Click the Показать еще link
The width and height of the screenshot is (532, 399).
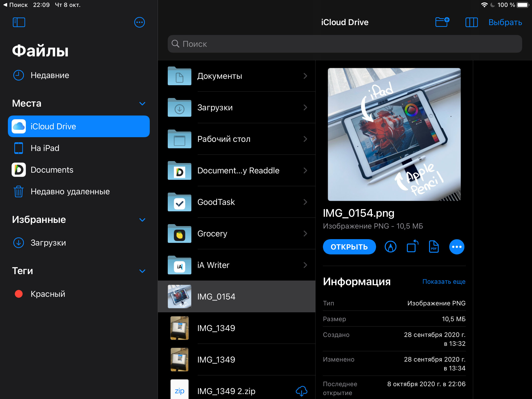click(x=444, y=282)
